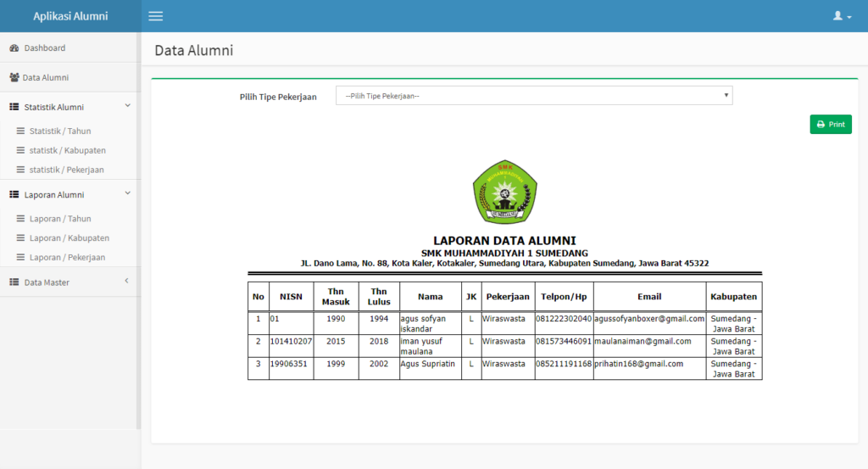Open the Pilih Tipe Pekerjaan dropdown
Screen dimensions: 868x469
coord(534,96)
